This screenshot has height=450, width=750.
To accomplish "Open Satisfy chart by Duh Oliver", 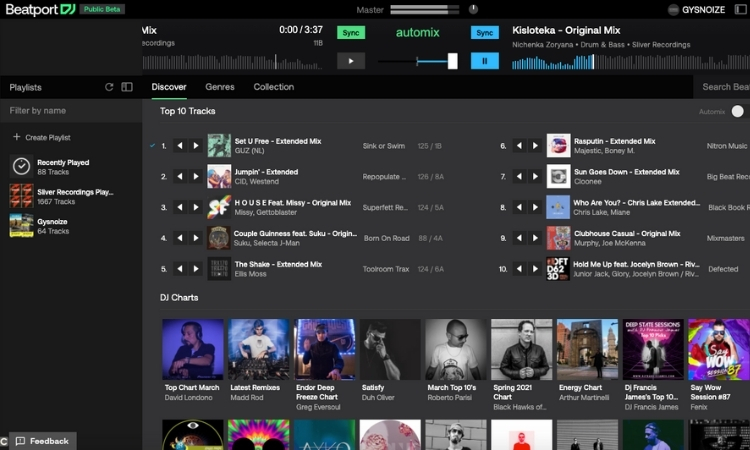I will (x=390, y=349).
